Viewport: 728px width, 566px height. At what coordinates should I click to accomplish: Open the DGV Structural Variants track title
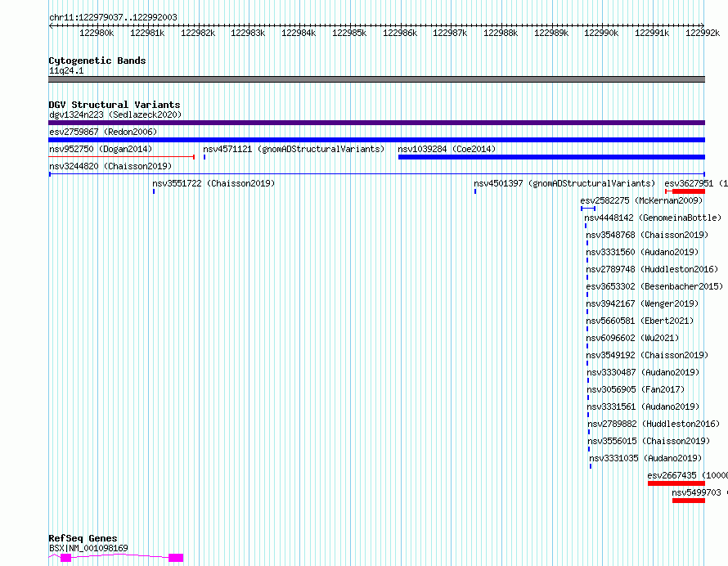click(115, 105)
